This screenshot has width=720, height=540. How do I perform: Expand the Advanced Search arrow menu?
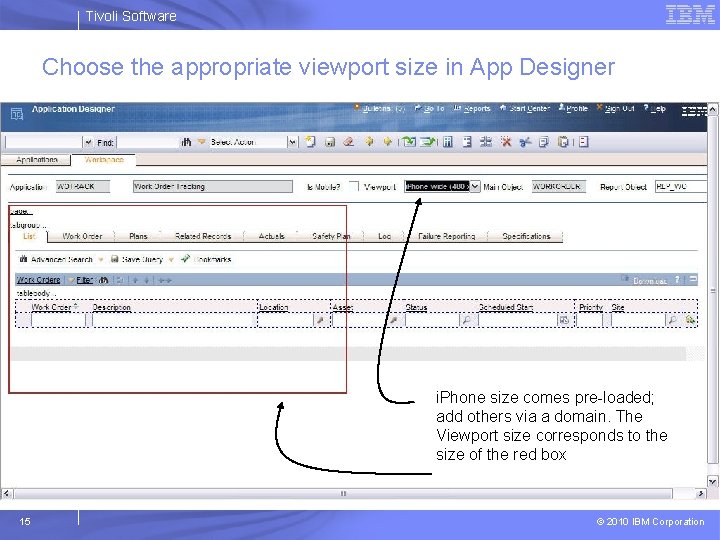pyautogui.click(x=101, y=260)
